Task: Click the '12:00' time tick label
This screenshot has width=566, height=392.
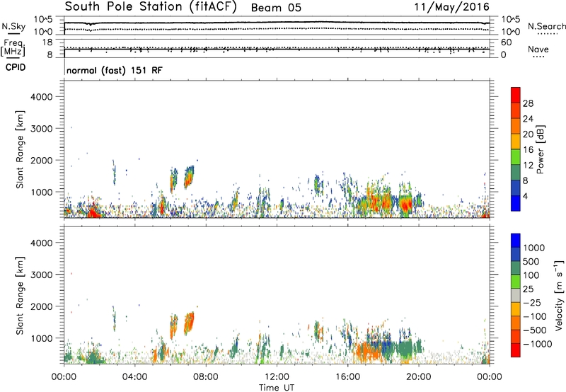Action: [277, 377]
